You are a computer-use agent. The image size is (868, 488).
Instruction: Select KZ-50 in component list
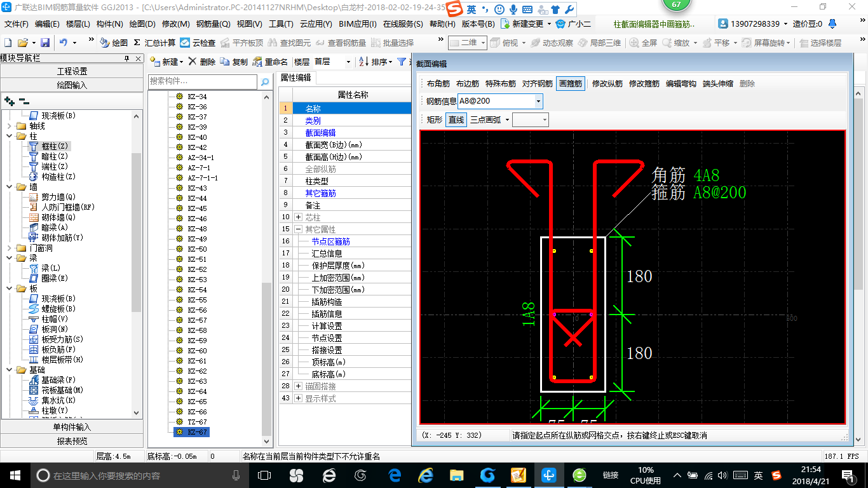(197, 249)
